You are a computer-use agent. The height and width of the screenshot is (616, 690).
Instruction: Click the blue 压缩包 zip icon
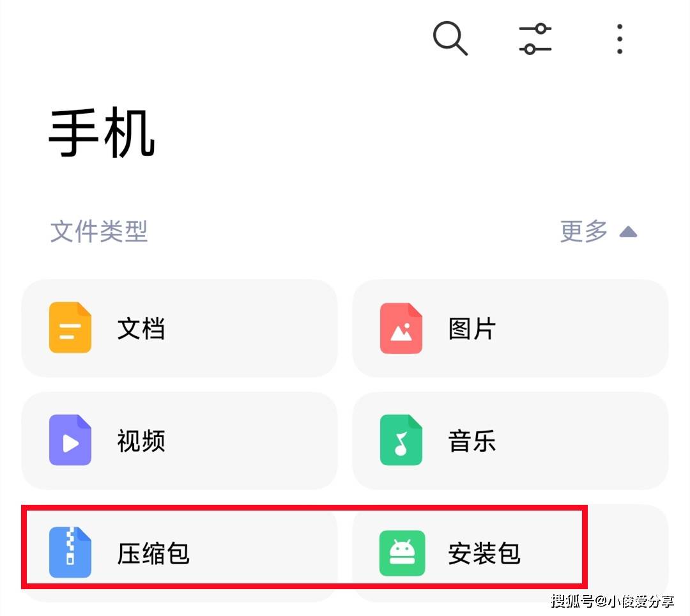pos(70,552)
